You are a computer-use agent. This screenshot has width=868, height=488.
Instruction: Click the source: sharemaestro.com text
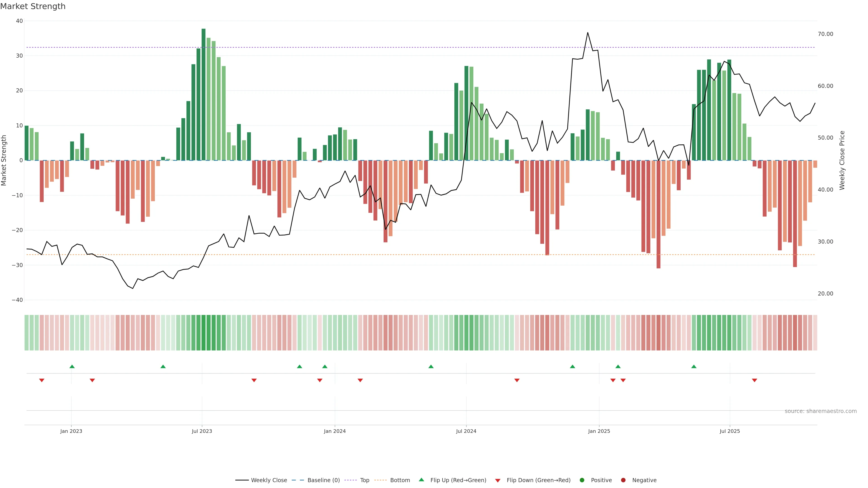(x=821, y=411)
